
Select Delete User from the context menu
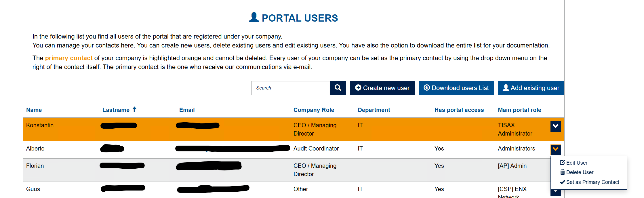(580, 172)
